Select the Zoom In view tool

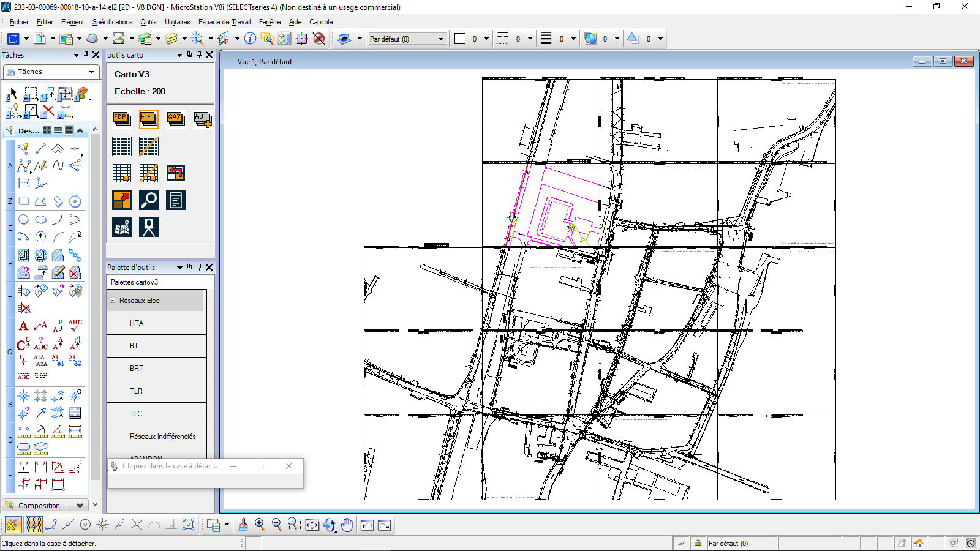260,525
